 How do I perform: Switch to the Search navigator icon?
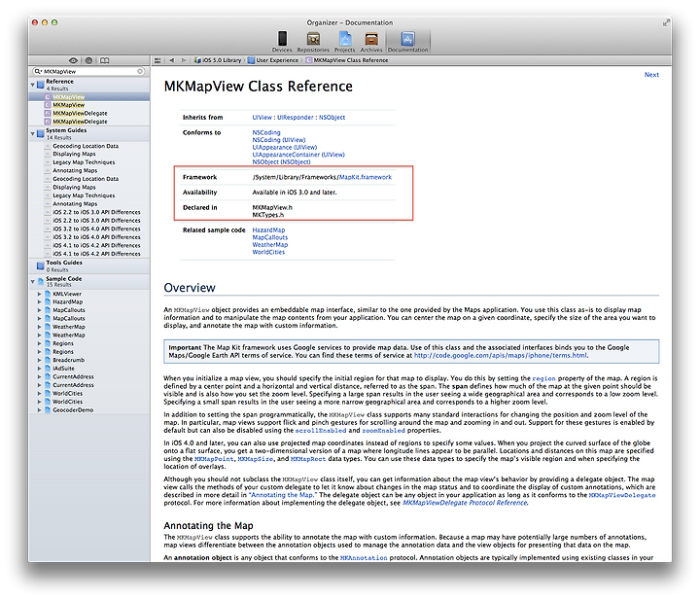[x=88, y=60]
